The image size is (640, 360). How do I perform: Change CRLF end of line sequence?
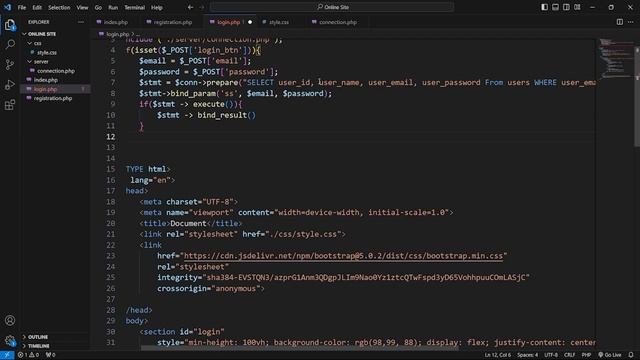(569, 355)
